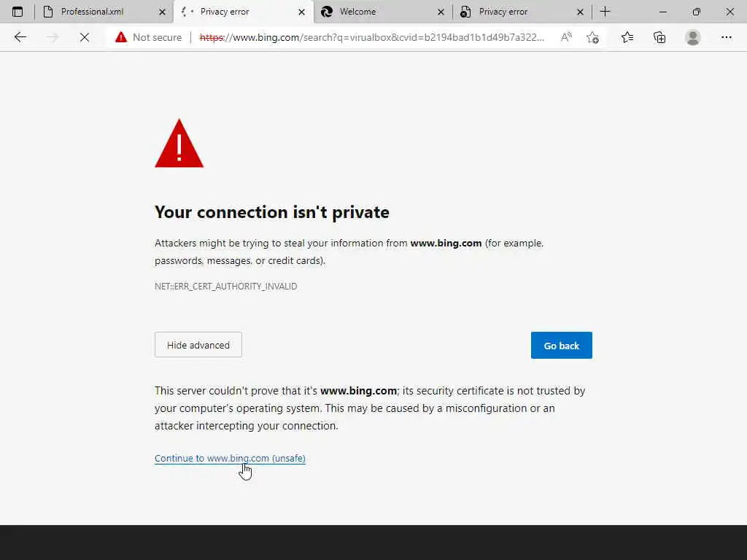The height and width of the screenshot is (560, 747).
Task: Click the Go back button
Action: (x=561, y=346)
